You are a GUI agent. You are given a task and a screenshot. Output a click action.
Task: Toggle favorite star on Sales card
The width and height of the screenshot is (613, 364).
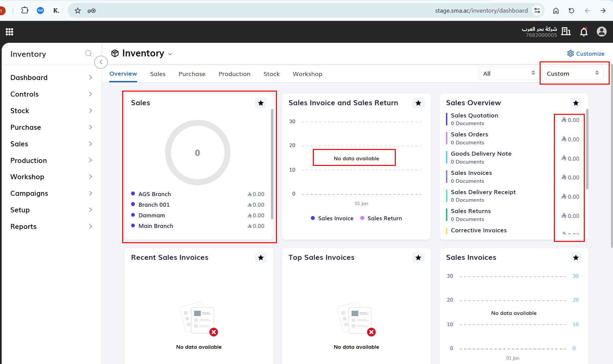pos(261,103)
